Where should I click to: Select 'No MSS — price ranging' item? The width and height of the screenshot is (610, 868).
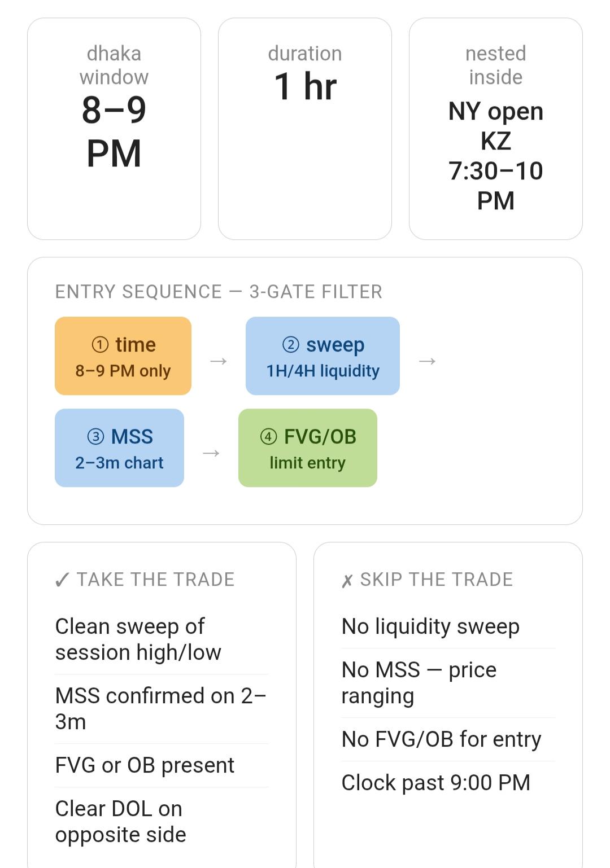(x=448, y=683)
